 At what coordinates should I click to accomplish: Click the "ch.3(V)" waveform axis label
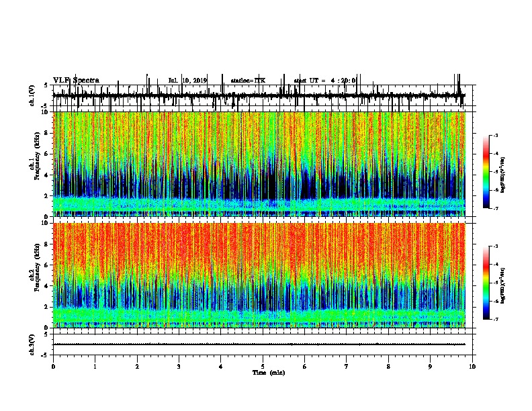click(32, 345)
